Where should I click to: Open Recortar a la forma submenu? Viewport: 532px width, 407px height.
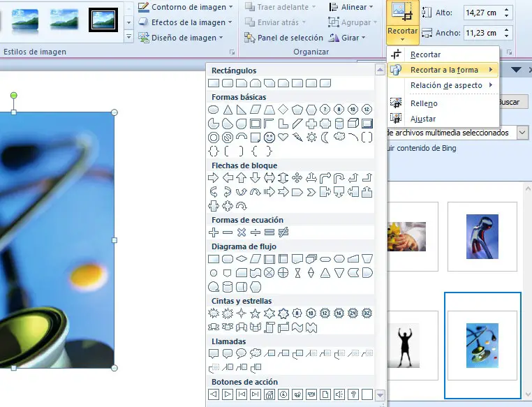[443, 70]
